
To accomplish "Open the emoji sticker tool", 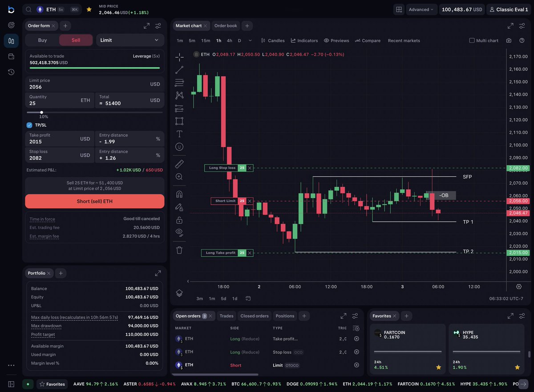I will point(179,146).
